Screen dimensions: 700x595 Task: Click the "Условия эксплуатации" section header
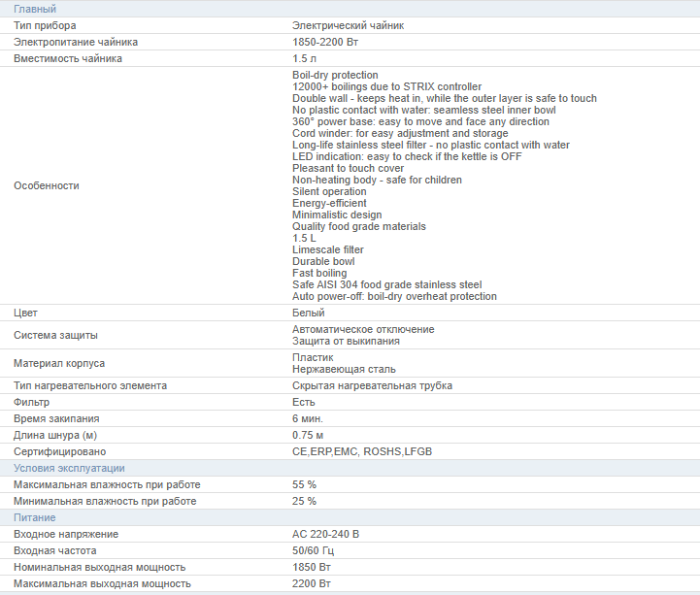69,468
